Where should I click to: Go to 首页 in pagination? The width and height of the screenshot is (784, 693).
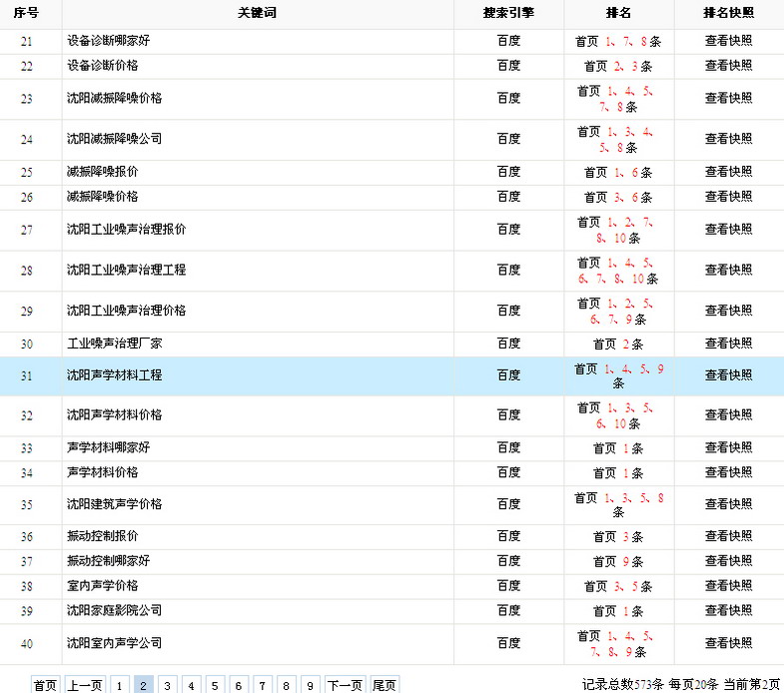[45, 685]
